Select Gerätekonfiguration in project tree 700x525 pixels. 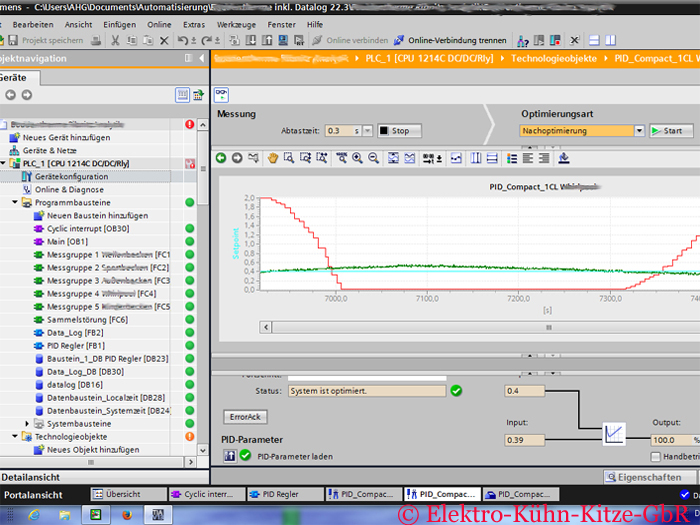coord(71,176)
